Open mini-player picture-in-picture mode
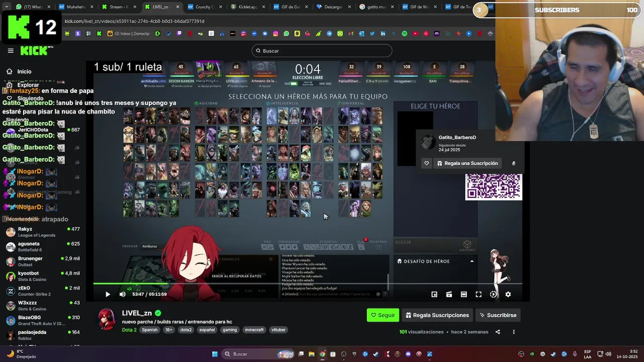644x362 pixels. (x=434, y=295)
